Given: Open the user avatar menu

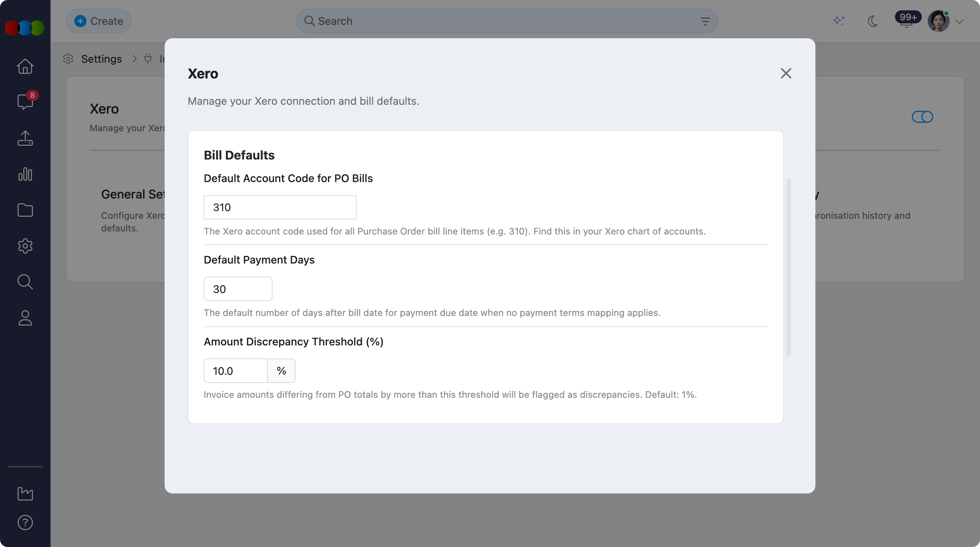Looking at the screenshot, I should point(938,21).
